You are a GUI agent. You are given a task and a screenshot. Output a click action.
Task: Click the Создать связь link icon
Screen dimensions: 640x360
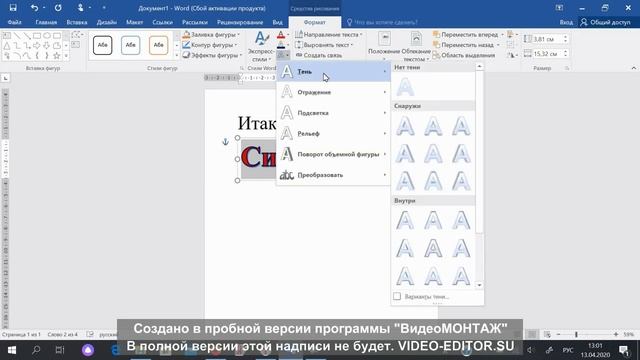(299, 55)
